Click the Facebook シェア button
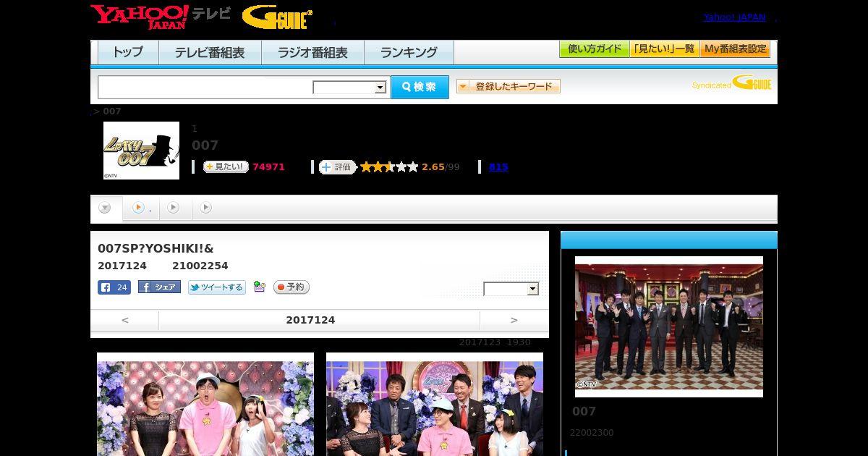Viewport: 868px width, 456px height. tap(159, 287)
